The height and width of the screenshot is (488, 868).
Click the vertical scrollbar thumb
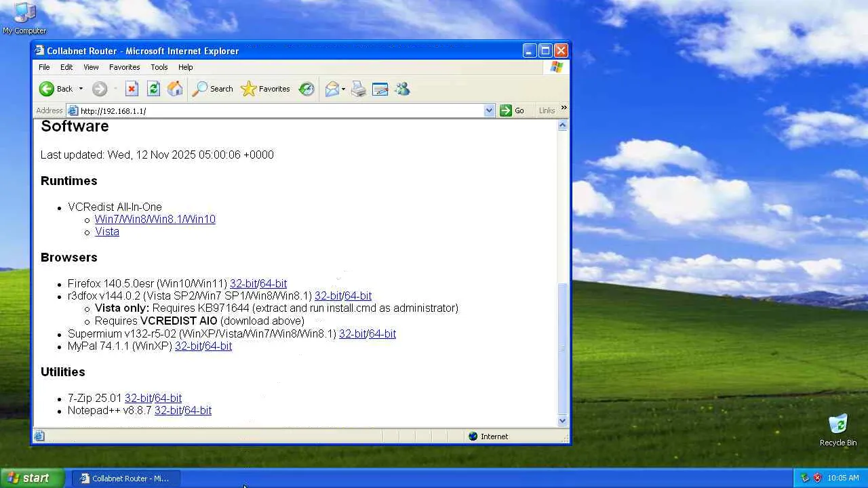[x=562, y=348]
